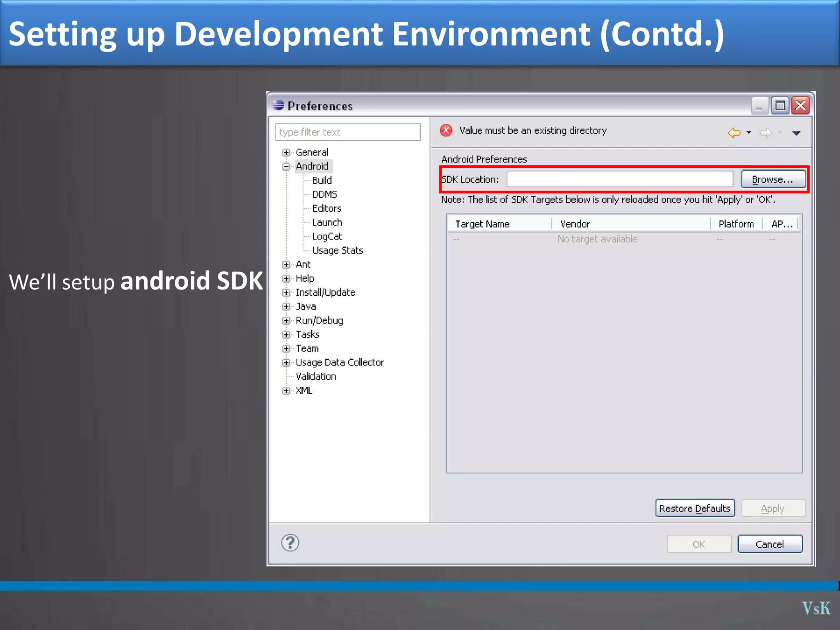Maximize the Preferences window

coord(780,106)
